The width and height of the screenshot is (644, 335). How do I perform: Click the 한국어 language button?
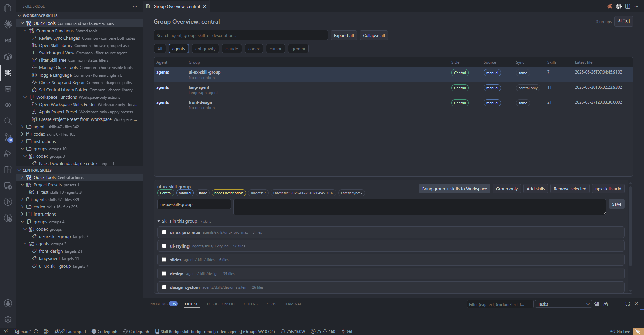624,21
